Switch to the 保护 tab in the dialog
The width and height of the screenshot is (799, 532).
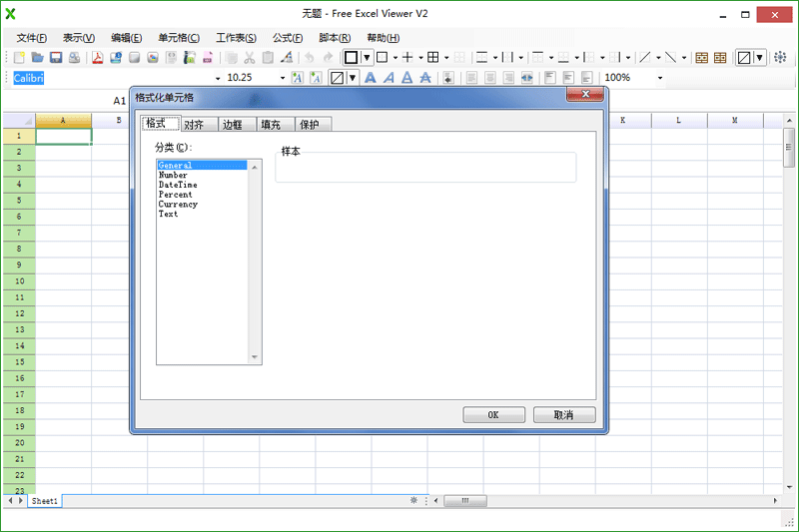314,124
